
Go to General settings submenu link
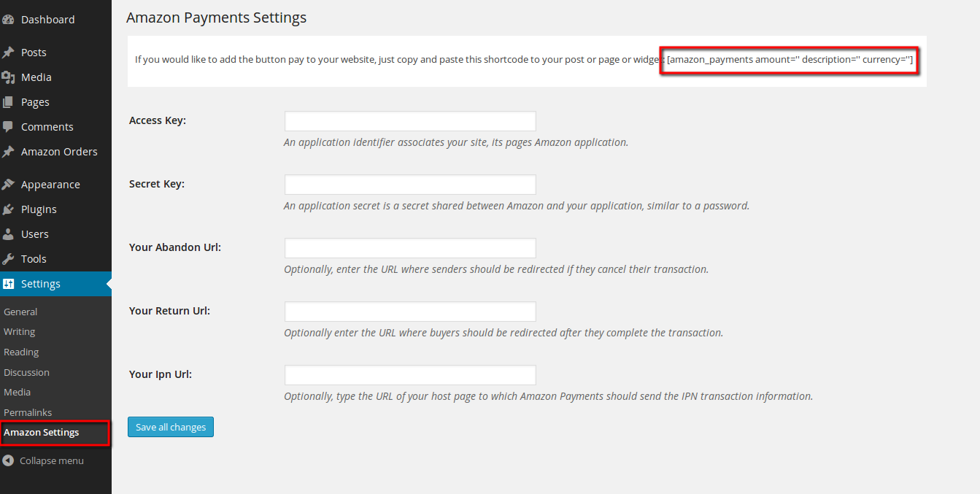point(20,312)
